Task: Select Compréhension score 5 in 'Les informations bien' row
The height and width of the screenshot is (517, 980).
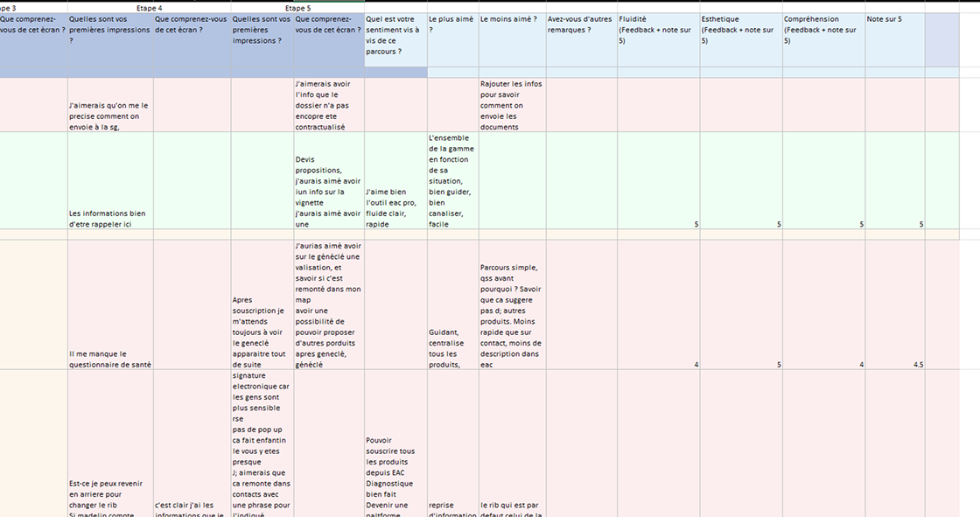Action: point(823,181)
